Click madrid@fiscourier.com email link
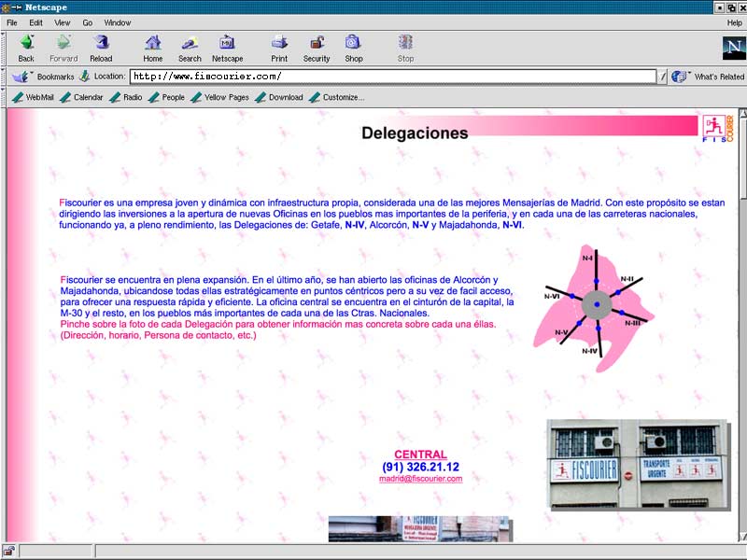747x560 pixels. point(421,479)
